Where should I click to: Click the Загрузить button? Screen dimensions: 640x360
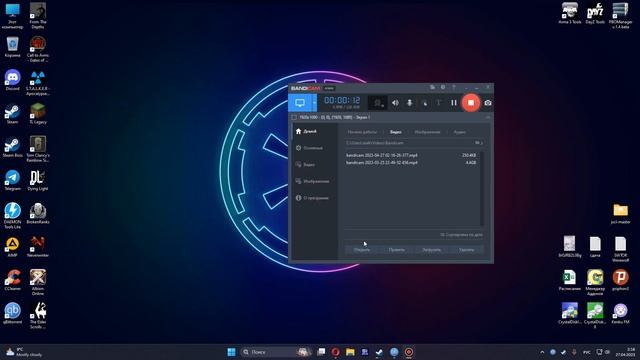431,249
